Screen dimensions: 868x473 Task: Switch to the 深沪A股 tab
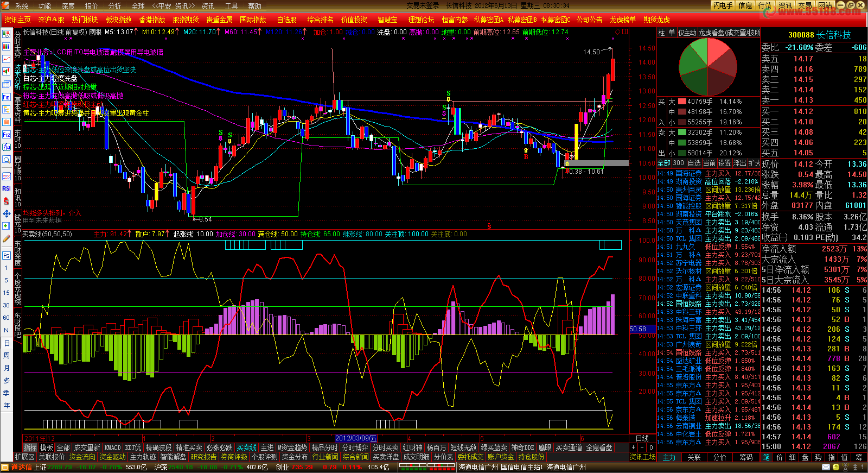tap(52, 20)
